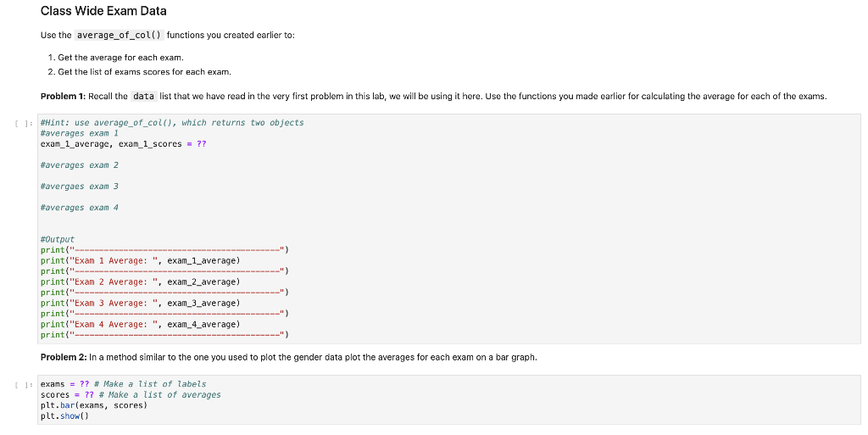
Task: Place cursor on the 'Exam 1 Average' print line
Action: pos(141,260)
